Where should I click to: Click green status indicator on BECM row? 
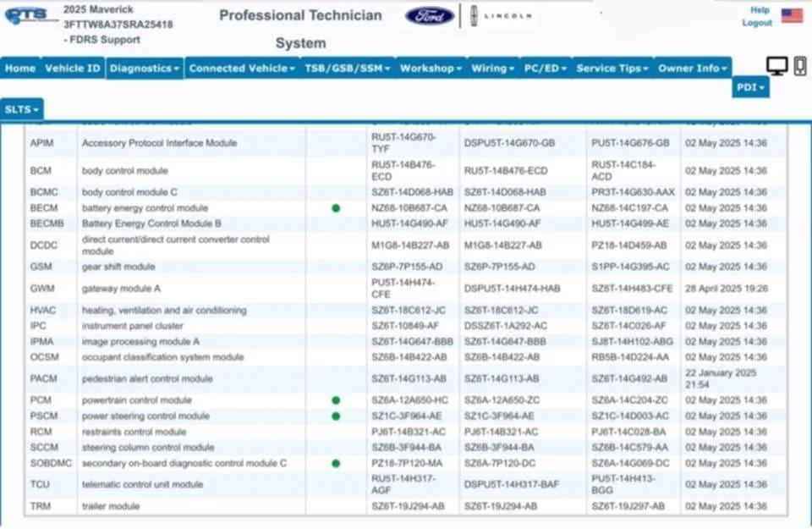coord(336,207)
